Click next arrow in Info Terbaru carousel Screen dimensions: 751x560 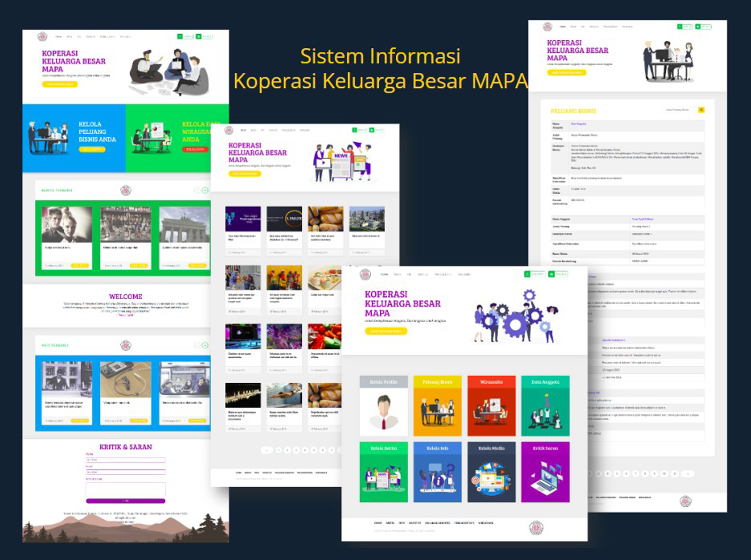point(205,345)
